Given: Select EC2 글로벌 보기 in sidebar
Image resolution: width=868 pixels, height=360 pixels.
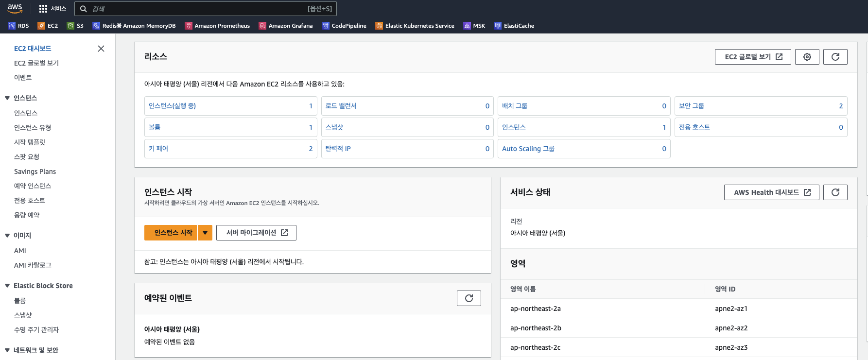Looking at the screenshot, I should 36,63.
